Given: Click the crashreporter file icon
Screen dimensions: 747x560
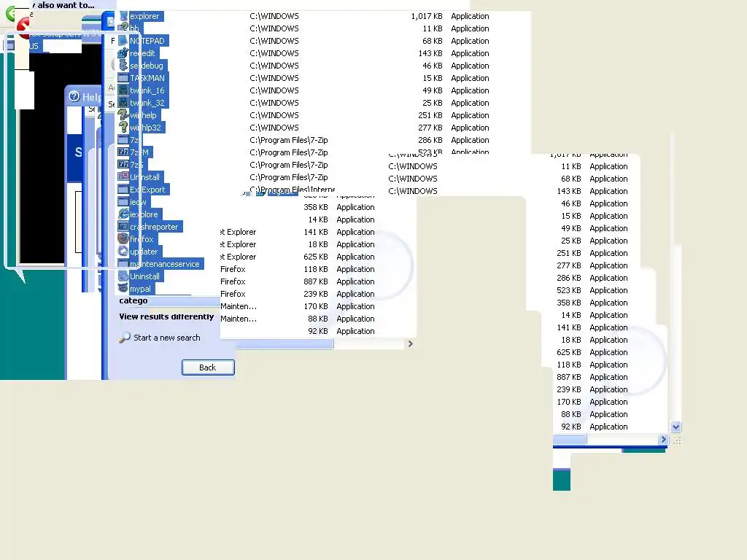Looking at the screenshot, I should [123, 227].
